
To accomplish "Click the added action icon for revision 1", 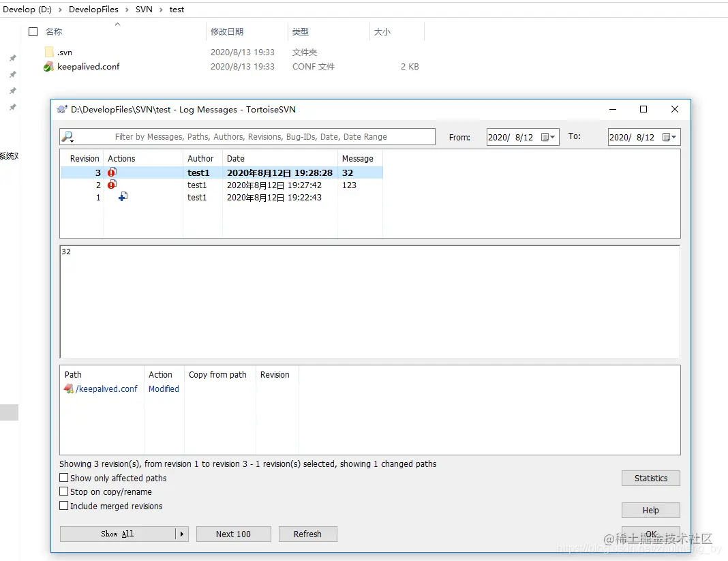I will (x=123, y=197).
